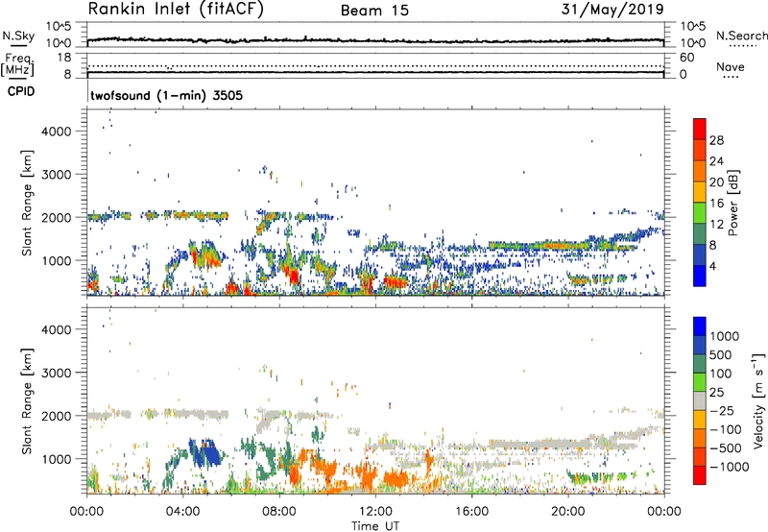The height and width of the screenshot is (532, 768).
Task: Click the "CPID" row label
Action: [x=21, y=91]
